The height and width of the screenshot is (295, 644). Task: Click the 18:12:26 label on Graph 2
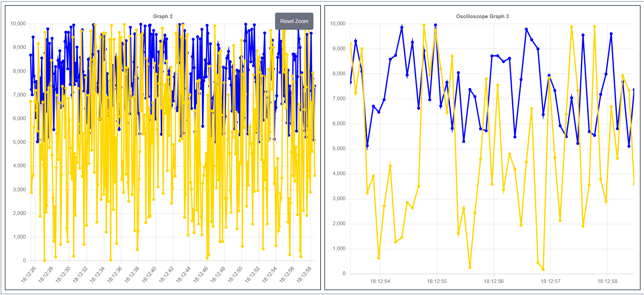click(29, 274)
